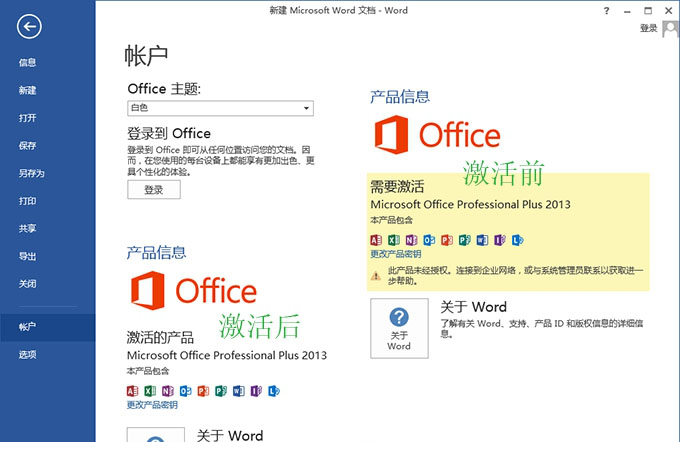This screenshot has width=680, height=459.
Task: Click the user avatar picture icon
Action: point(670,29)
